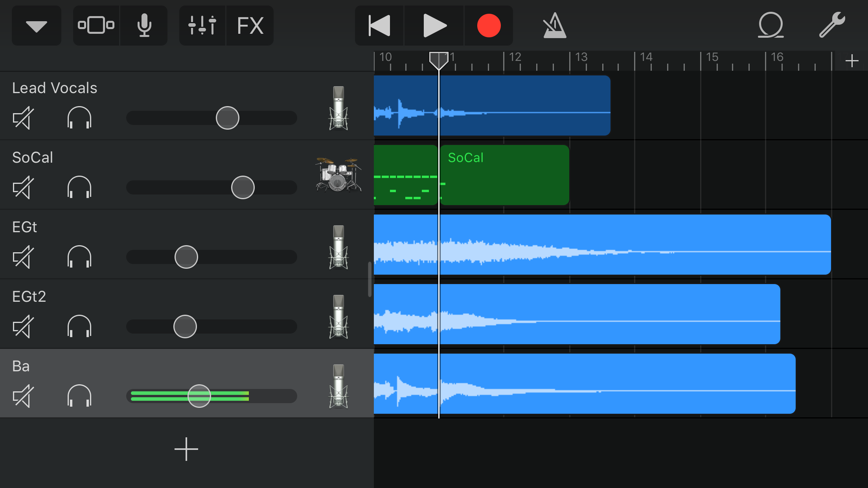The image size is (868, 488).
Task: Add a new track with plus
Action: [186, 449]
